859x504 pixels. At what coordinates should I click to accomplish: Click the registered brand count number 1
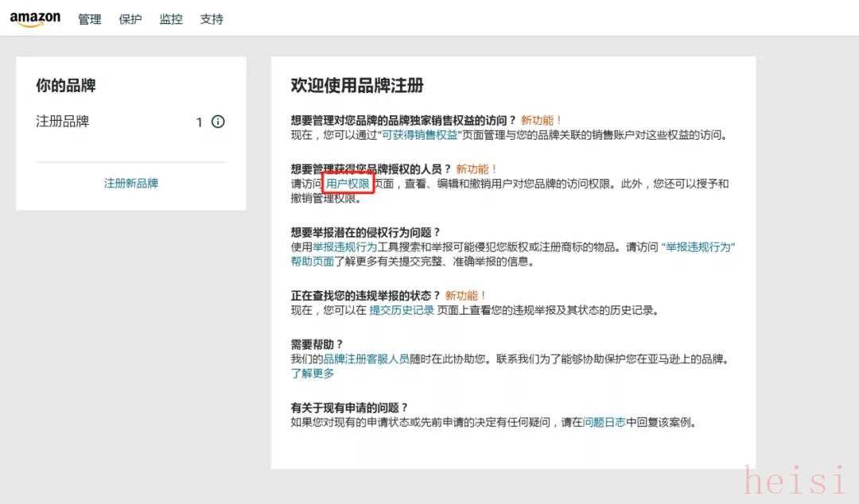click(200, 122)
